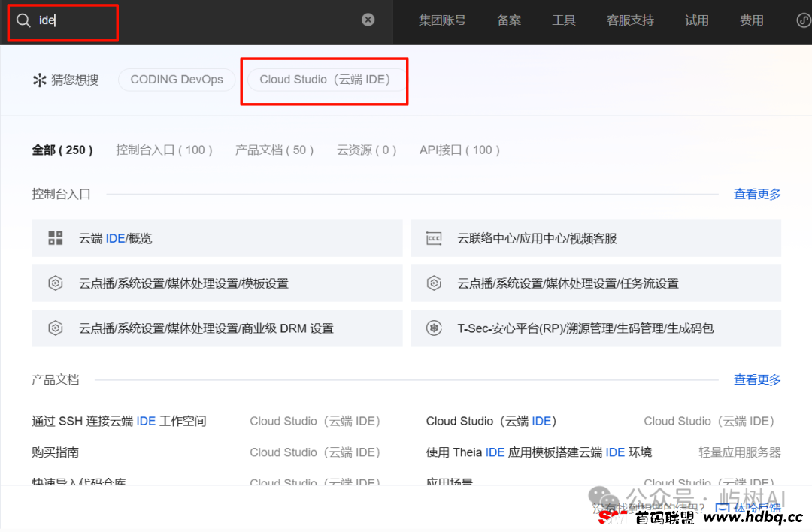Open the 云端 IDE/概览 console entry
This screenshot has height=532, width=812.
click(217, 238)
